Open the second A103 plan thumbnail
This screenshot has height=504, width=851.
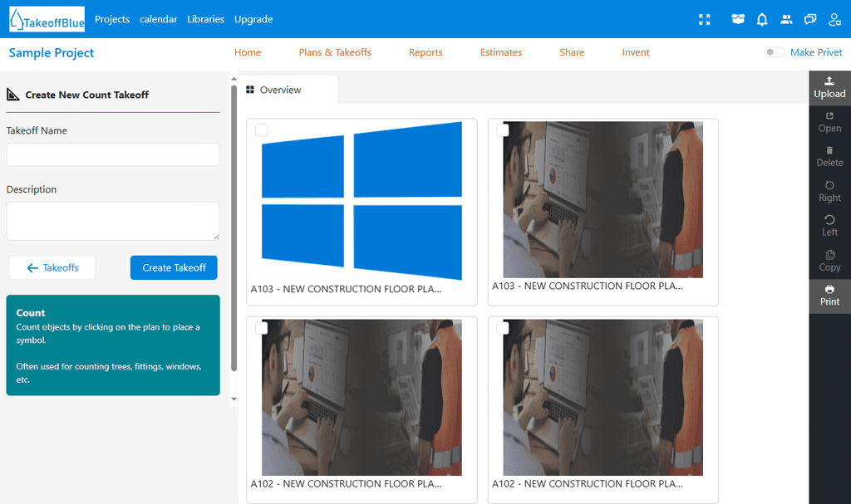point(603,199)
